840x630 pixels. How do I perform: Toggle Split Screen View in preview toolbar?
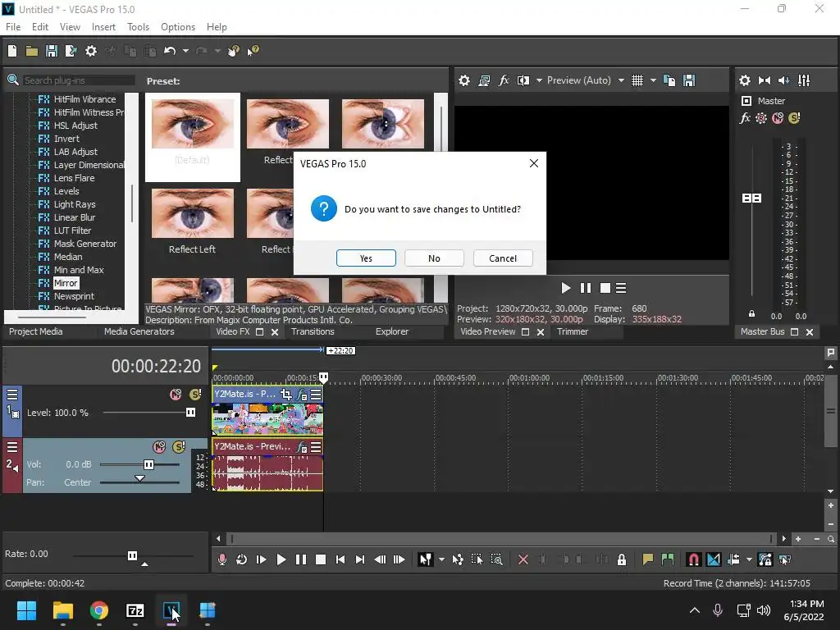coord(523,80)
